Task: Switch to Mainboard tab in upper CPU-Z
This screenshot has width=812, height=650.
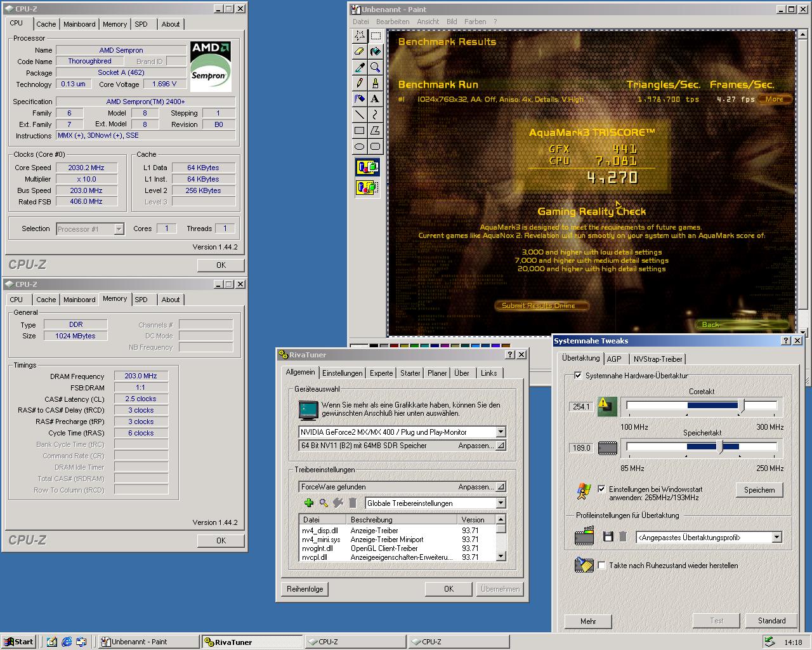Action: [x=79, y=24]
